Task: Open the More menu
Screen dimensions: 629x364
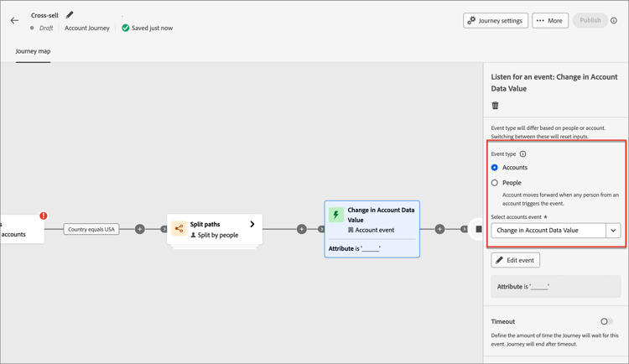Action: click(550, 20)
